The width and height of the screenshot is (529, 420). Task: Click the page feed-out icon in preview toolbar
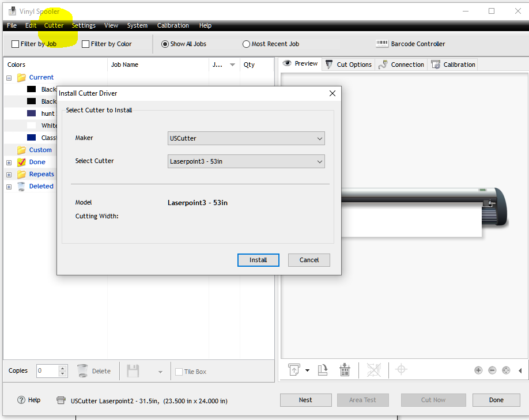point(294,370)
